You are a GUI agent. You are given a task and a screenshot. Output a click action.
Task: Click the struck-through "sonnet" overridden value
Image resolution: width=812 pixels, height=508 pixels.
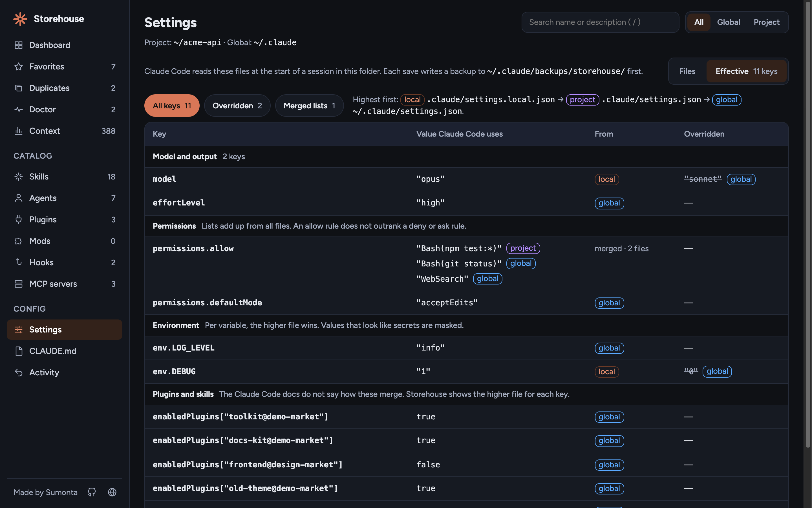click(703, 179)
